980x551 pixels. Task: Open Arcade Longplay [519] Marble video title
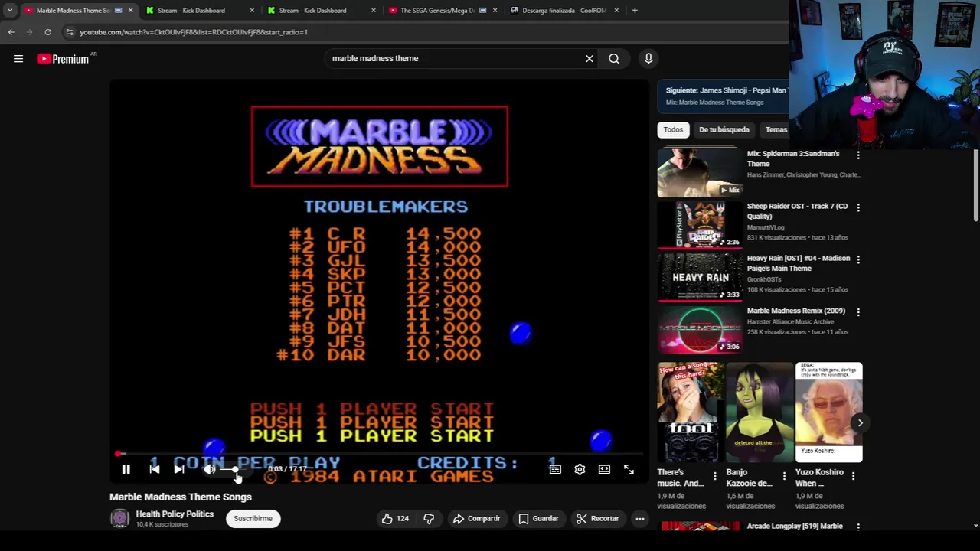(795, 527)
